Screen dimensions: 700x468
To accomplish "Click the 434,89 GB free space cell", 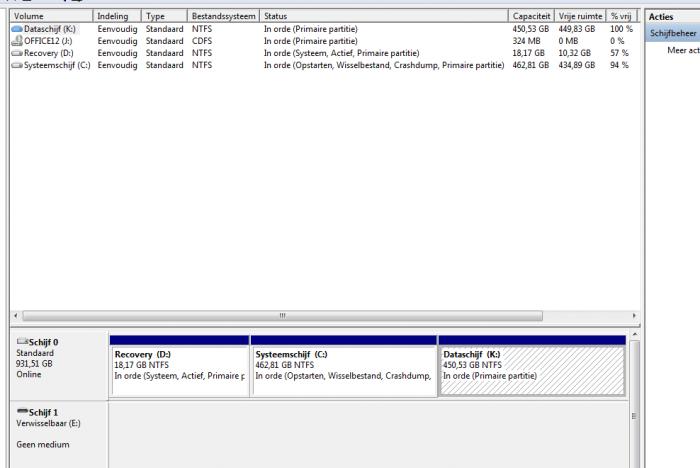I will coord(577,65).
